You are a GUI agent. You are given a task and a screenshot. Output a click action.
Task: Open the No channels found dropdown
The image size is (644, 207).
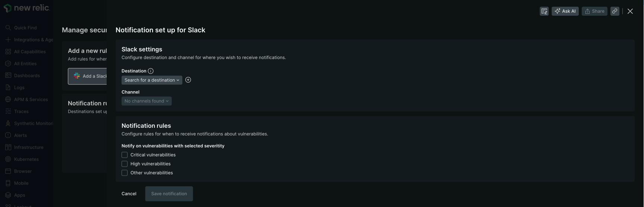coord(147,101)
